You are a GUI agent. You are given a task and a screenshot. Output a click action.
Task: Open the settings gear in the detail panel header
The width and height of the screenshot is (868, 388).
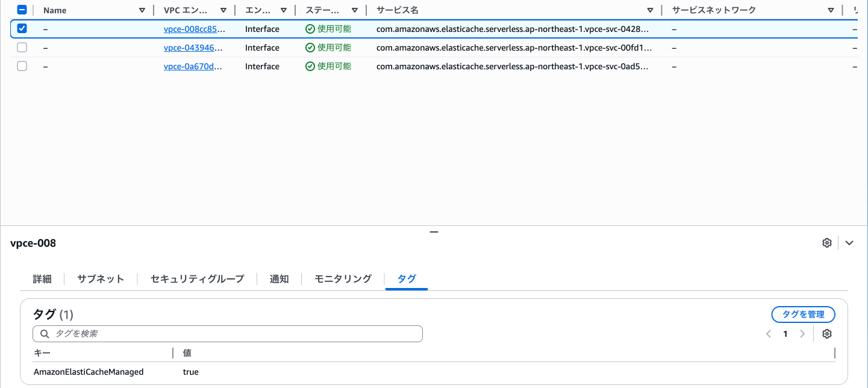pyautogui.click(x=826, y=242)
